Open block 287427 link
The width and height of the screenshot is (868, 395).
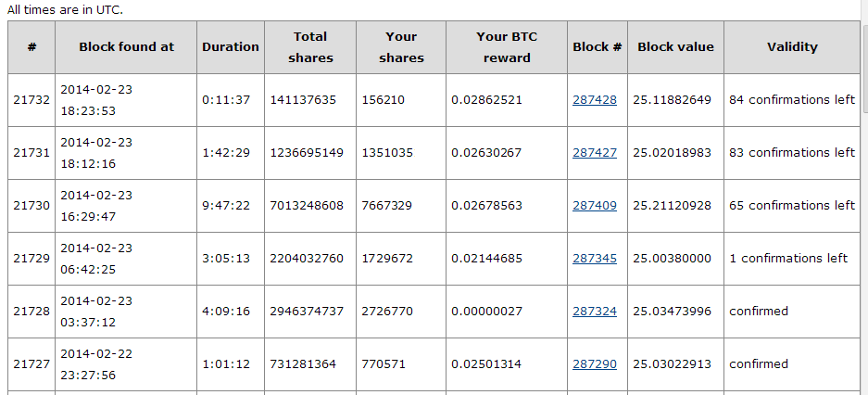[x=595, y=153]
